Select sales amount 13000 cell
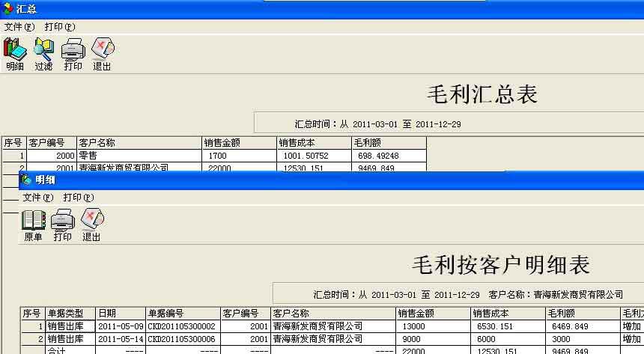The image size is (644, 354). (433, 326)
